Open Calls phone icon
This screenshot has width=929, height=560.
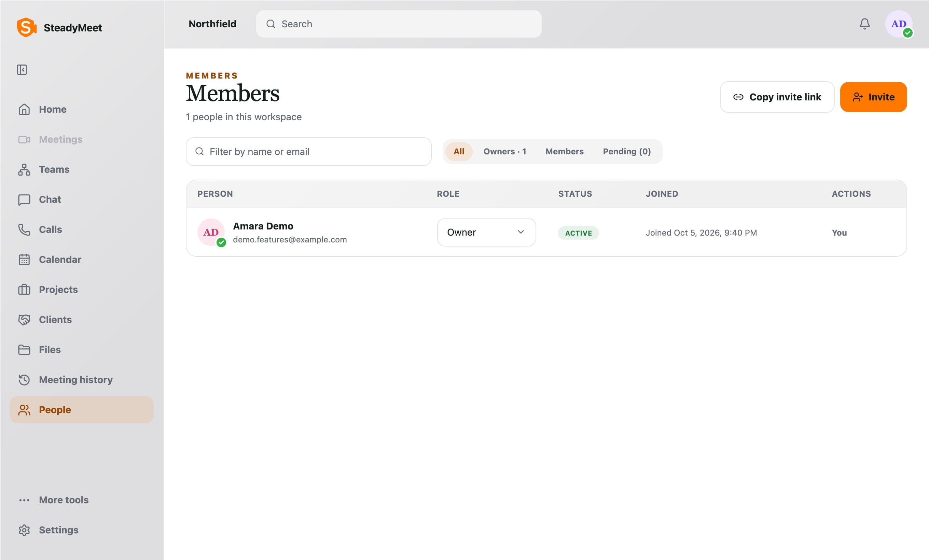[24, 229]
